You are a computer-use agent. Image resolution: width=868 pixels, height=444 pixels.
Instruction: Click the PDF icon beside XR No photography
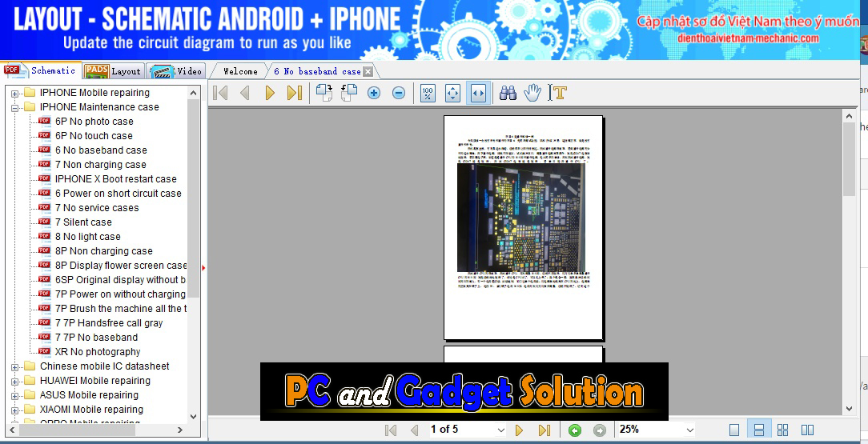(x=44, y=352)
